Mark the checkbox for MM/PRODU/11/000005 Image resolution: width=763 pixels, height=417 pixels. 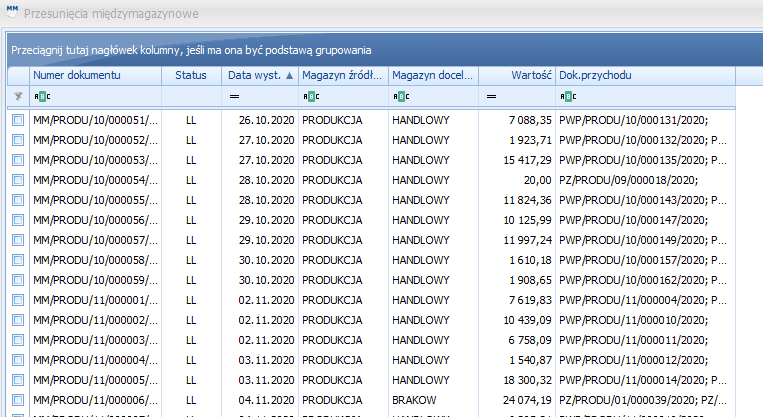point(18,380)
